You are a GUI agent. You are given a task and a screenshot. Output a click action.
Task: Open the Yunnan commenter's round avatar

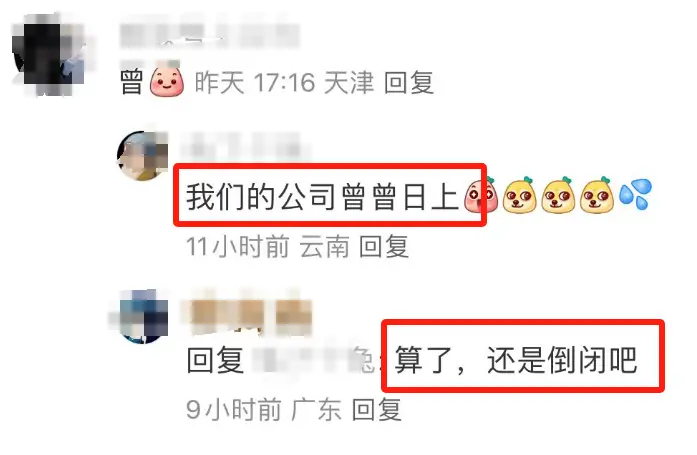click(x=142, y=156)
